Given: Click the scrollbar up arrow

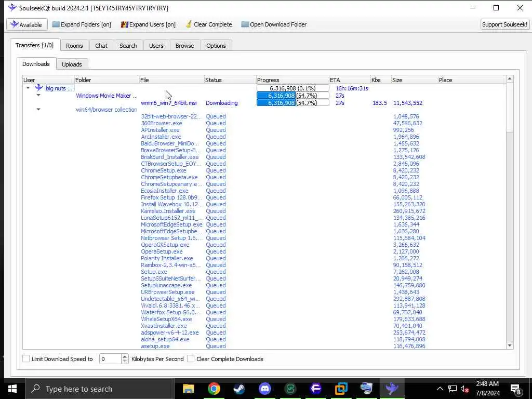Looking at the screenshot, I should pos(510,79).
